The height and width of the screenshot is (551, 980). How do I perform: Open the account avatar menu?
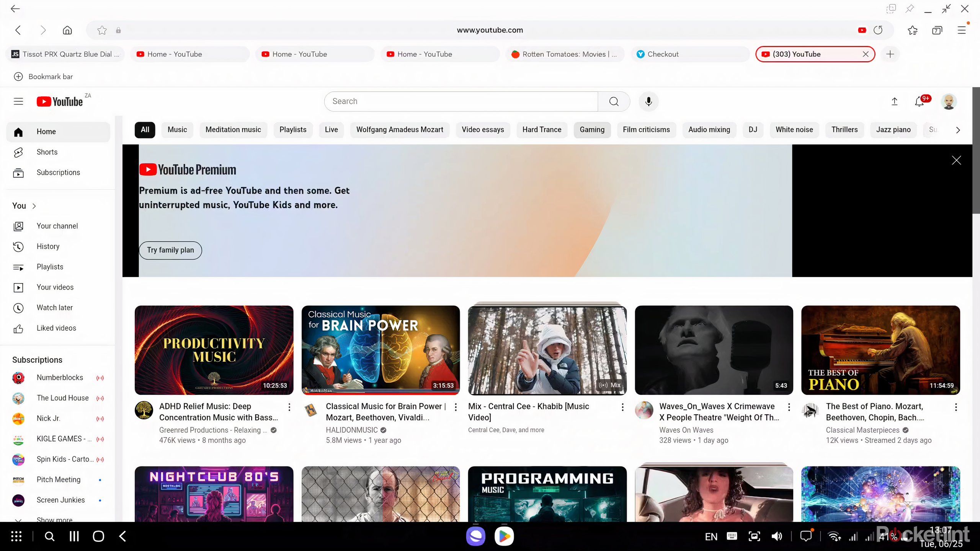[949, 101]
